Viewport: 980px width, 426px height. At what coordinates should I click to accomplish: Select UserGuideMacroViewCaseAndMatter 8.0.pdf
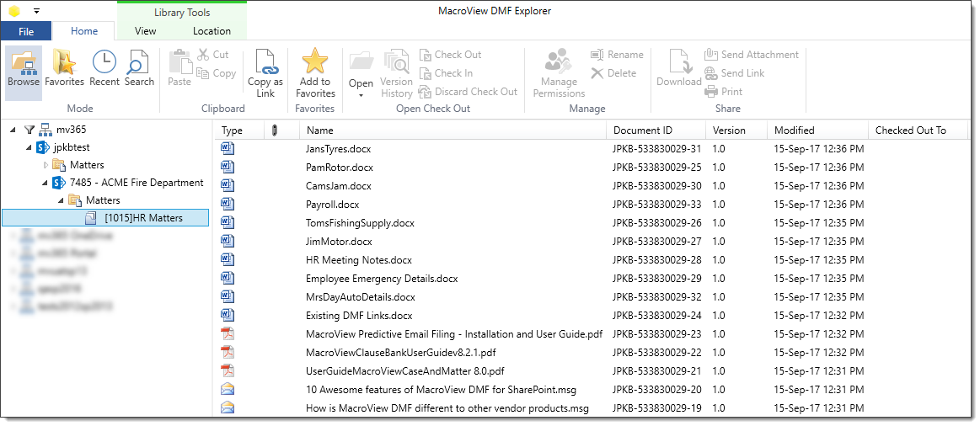[x=405, y=371]
